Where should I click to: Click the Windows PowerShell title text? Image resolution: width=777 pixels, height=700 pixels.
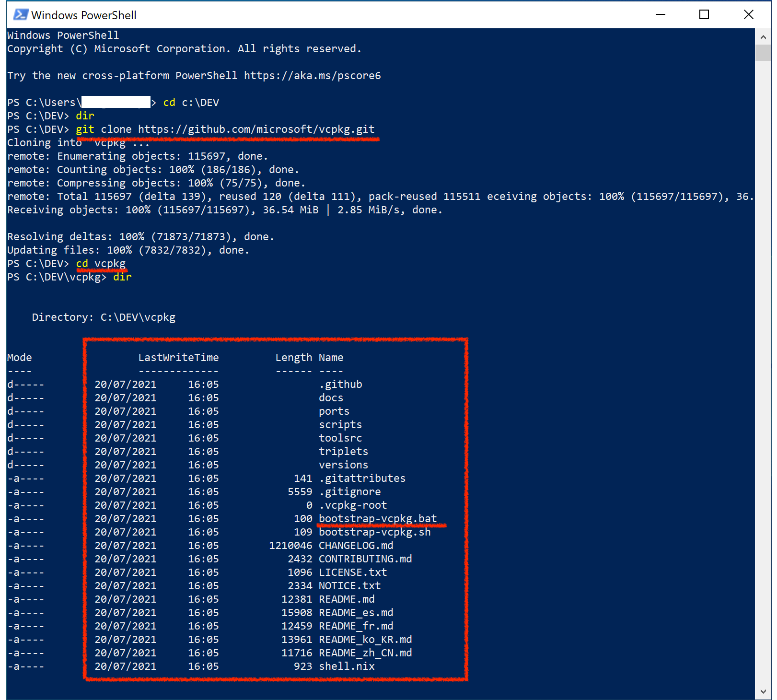pos(84,15)
